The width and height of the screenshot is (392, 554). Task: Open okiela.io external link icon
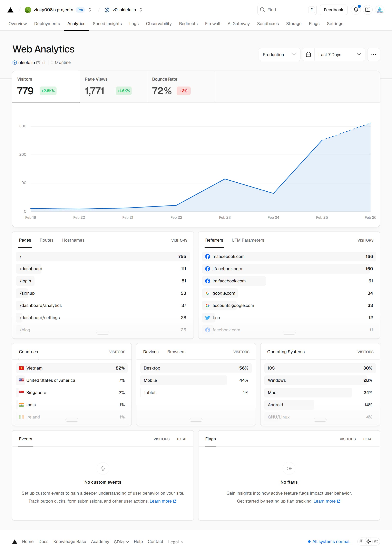pos(38,62)
